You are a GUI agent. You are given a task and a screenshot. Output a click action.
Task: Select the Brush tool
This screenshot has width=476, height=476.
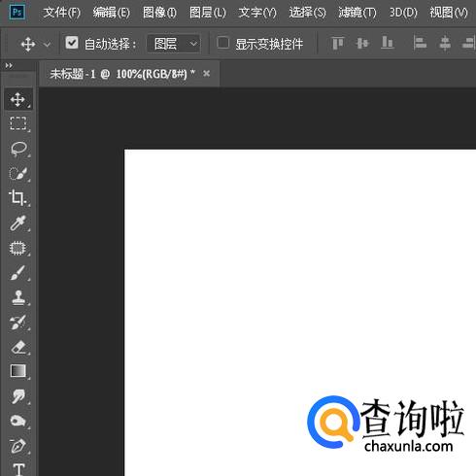click(x=18, y=273)
